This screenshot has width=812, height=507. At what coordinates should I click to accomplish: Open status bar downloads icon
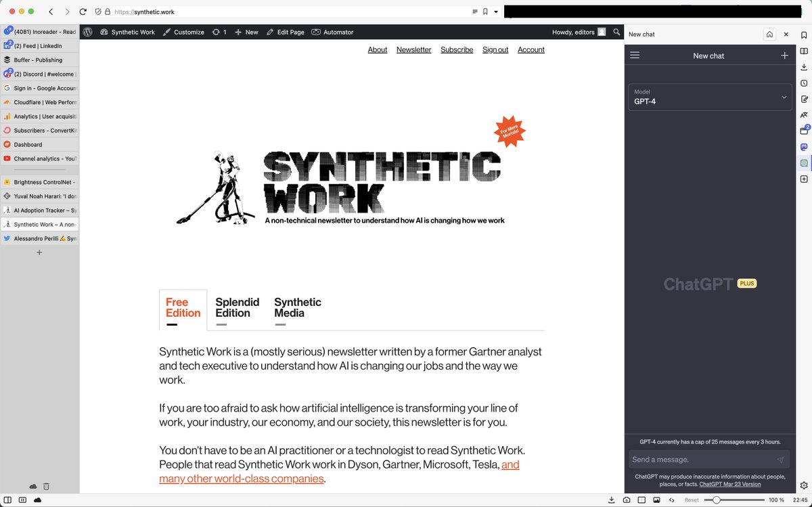coord(612,500)
